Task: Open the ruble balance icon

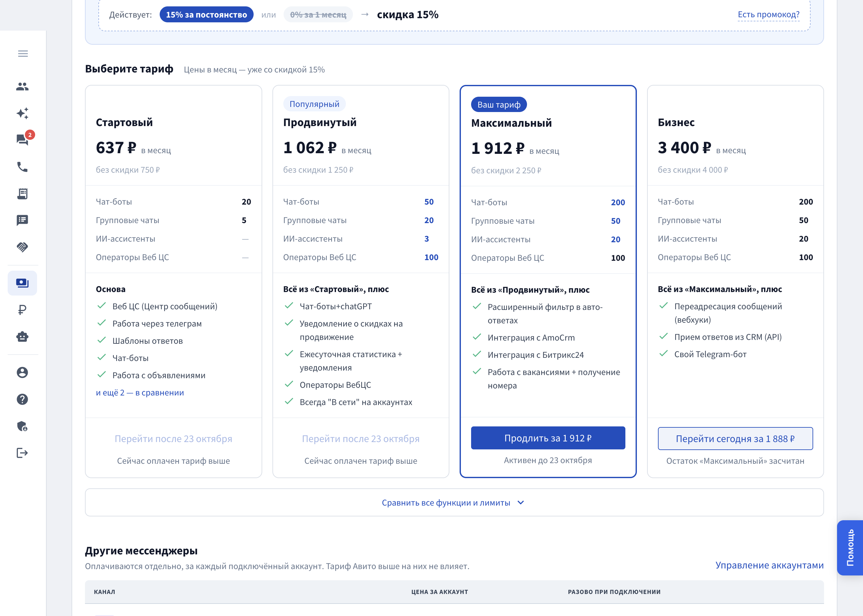Action: coord(22,310)
